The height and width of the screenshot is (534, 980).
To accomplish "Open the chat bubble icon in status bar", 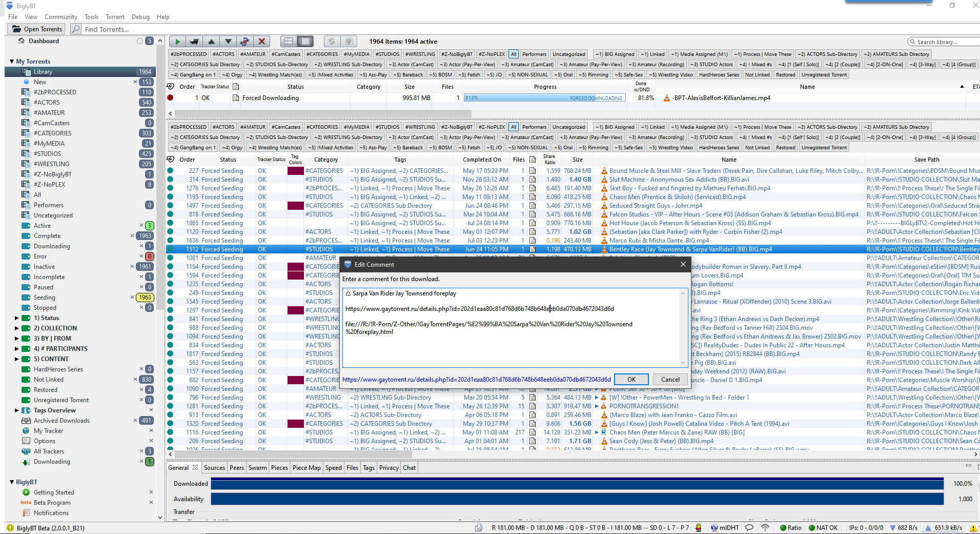I will (x=749, y=527).
